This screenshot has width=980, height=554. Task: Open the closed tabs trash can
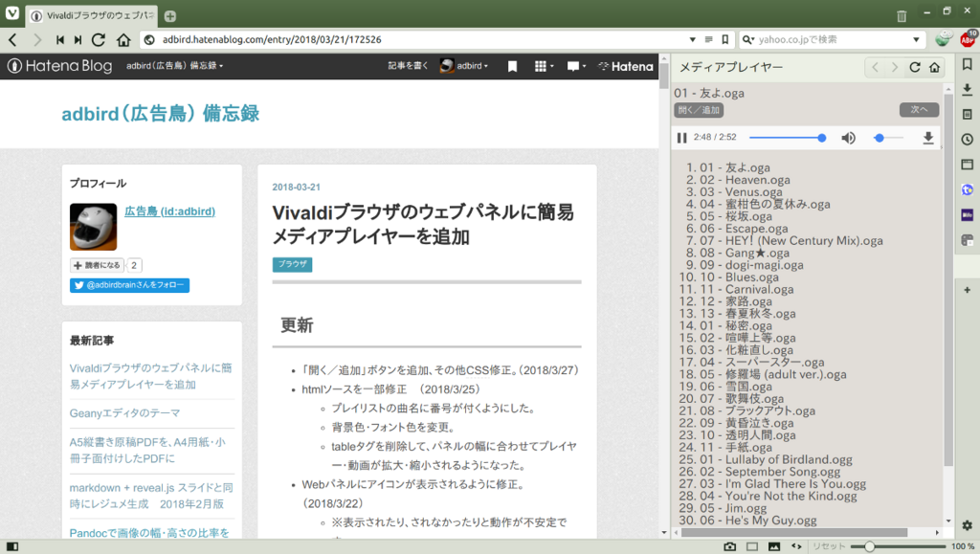(x=902, y=16)
